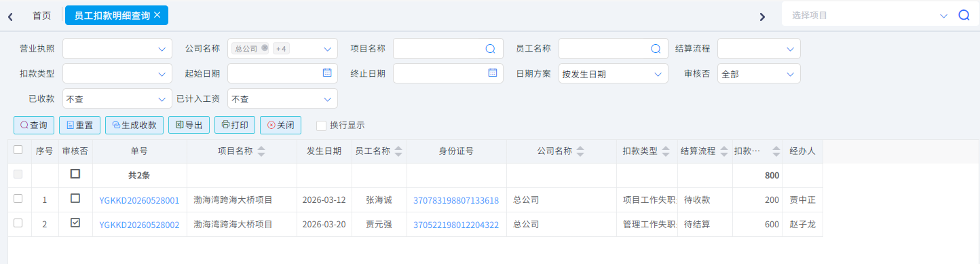Image resolution: width=980 pixels, height=264 pixels.
Task: Sort by 扣款类型 column
Action: (x=666, y=151)
